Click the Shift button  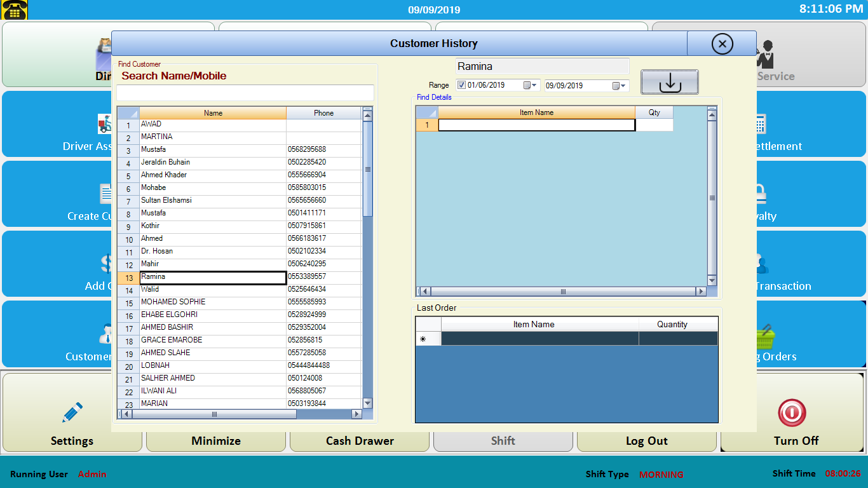point(503,440)
